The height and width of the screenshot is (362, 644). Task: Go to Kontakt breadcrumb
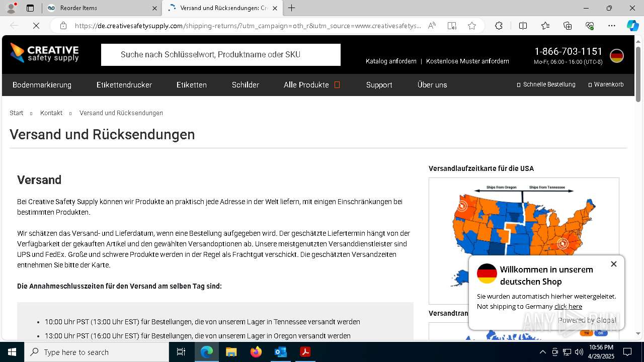(51, 113)
